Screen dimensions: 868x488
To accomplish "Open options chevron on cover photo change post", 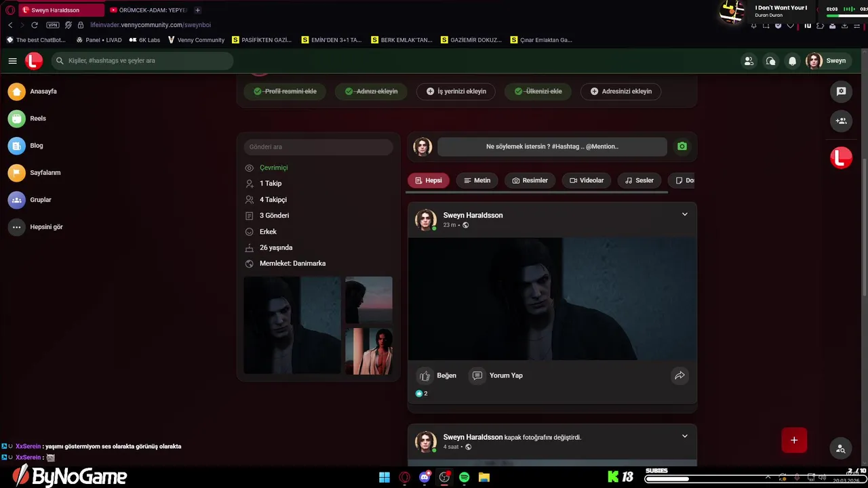I will click(684, 436).
